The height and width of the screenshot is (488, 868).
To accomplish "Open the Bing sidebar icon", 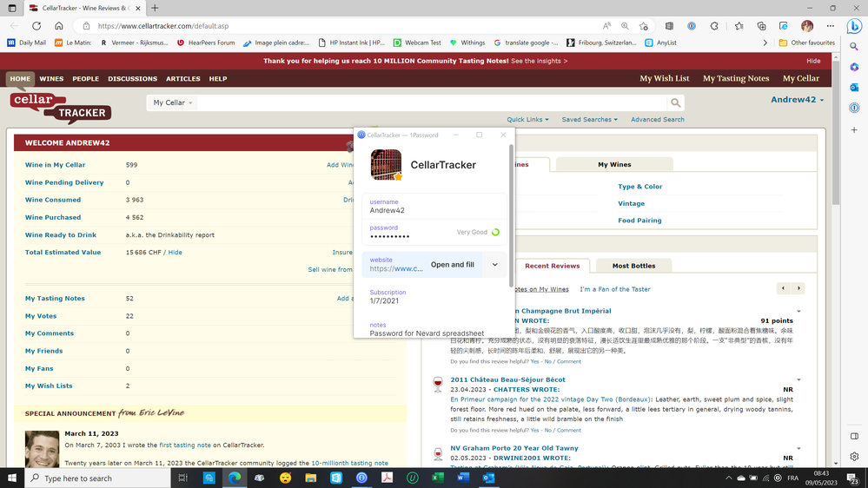I will click(x=853, y=27).
